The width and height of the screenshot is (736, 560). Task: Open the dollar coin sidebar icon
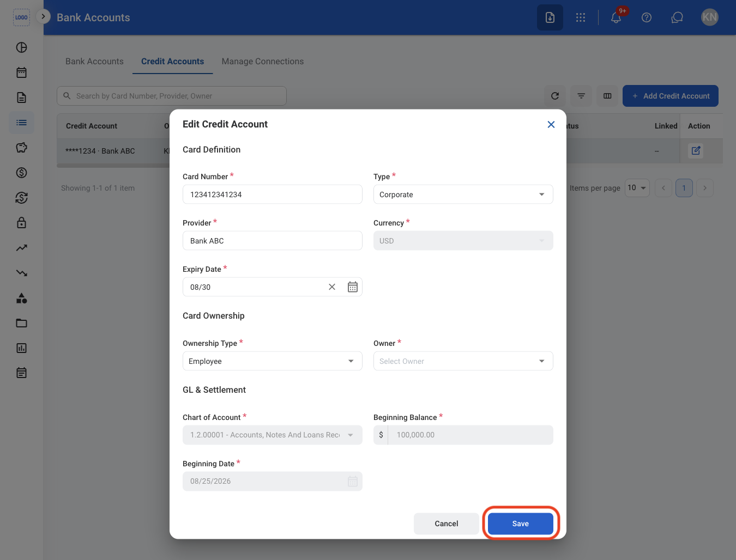tap(21, 173)
